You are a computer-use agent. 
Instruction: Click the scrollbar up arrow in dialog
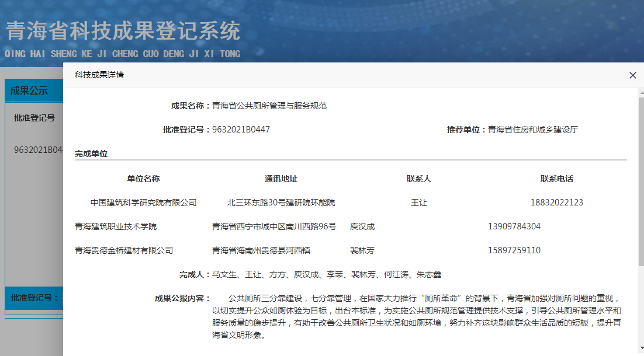(640, 93)
